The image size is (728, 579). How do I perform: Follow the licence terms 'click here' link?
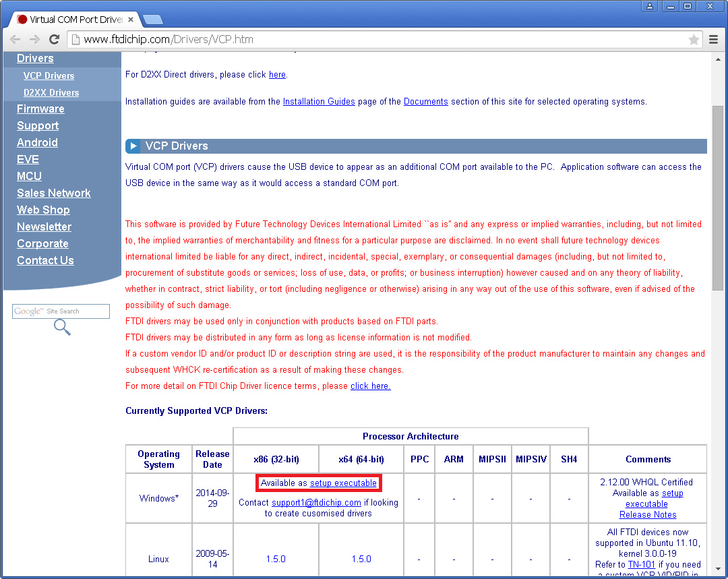(371, 386)
